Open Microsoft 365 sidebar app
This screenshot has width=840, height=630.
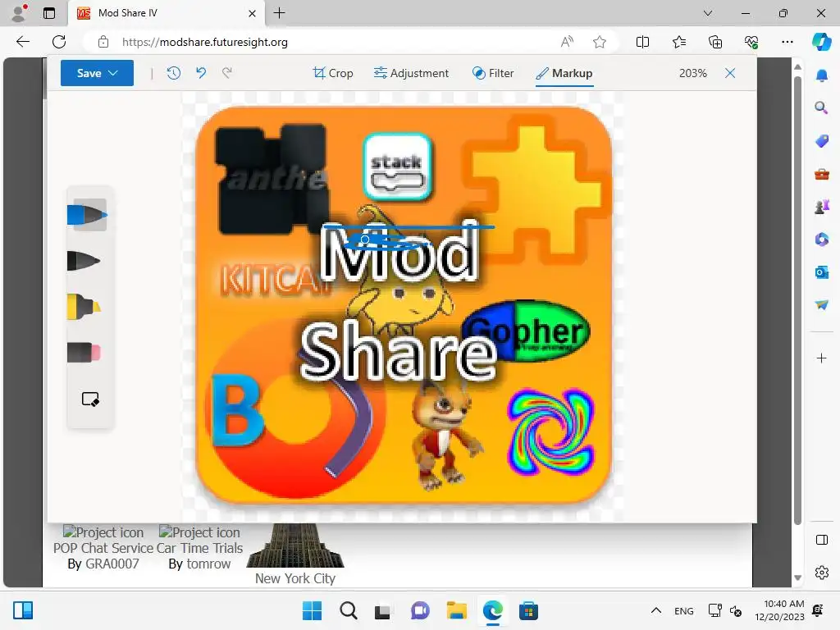pos(821,240)
